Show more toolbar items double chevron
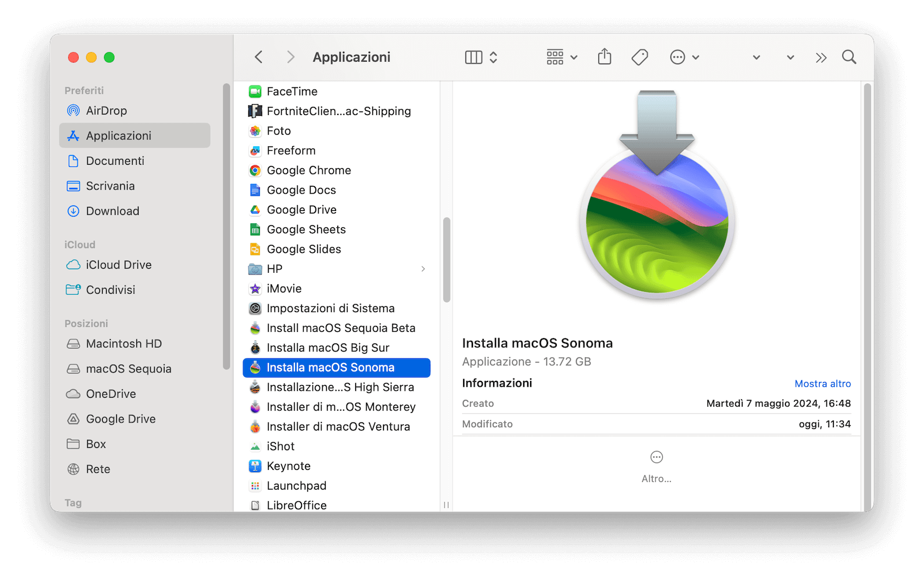Screen dimensions: 924x578 click(821, 57)
